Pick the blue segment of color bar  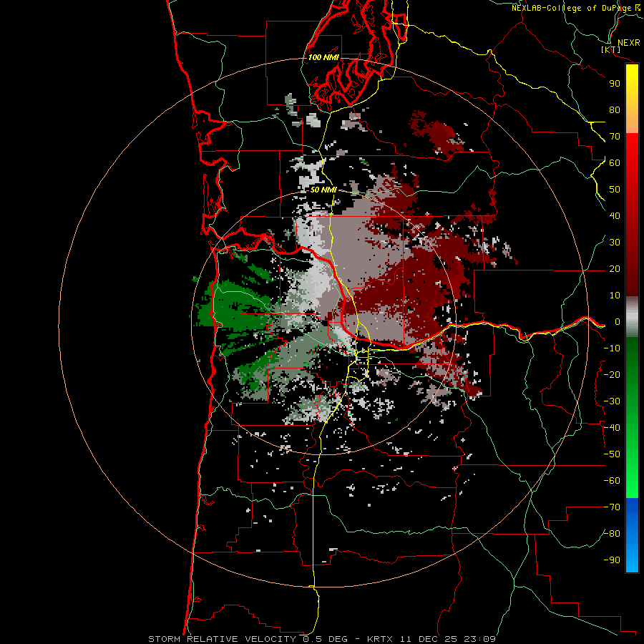click(x=632, y=535)
